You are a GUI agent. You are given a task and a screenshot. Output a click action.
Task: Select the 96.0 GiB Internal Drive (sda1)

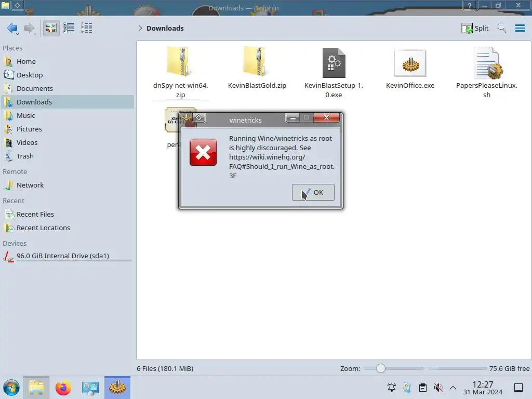point(68,256)
